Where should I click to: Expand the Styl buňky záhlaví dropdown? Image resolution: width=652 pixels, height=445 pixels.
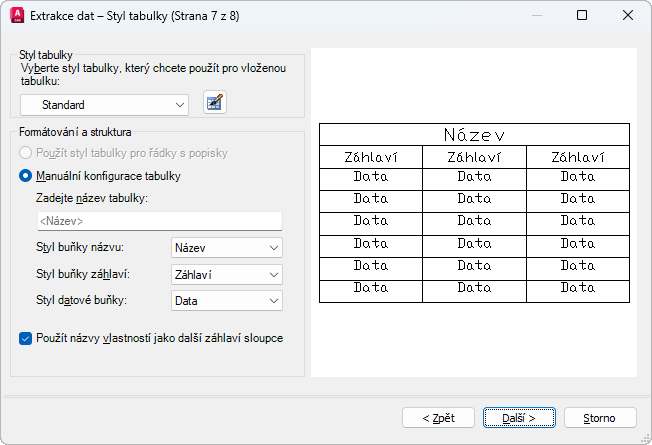click(227, 274)
